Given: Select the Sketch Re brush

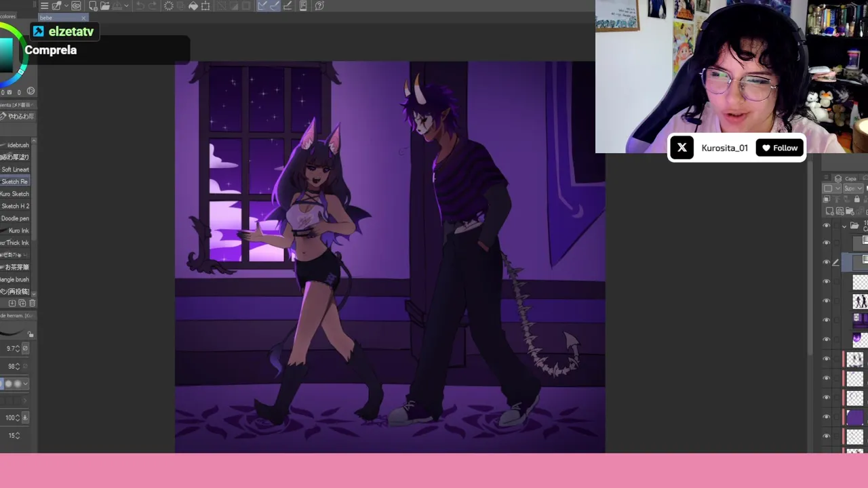Looking at the screenshot, I should click(15, 182).
